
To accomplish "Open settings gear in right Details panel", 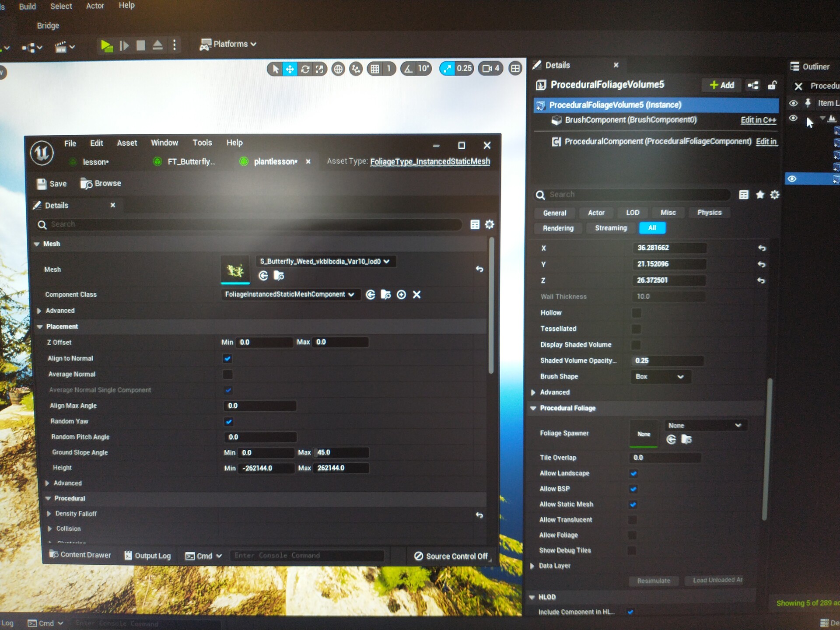I will [x=774, y=195].
